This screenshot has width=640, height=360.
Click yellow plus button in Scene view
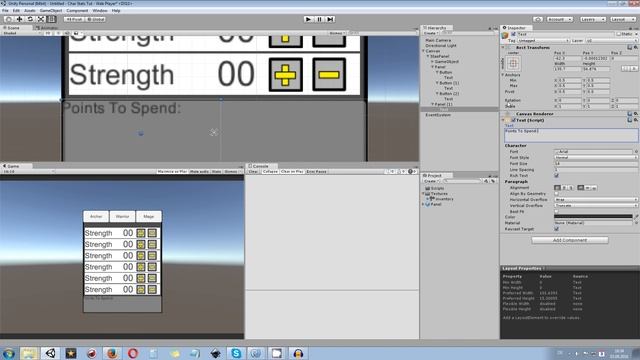285,75
